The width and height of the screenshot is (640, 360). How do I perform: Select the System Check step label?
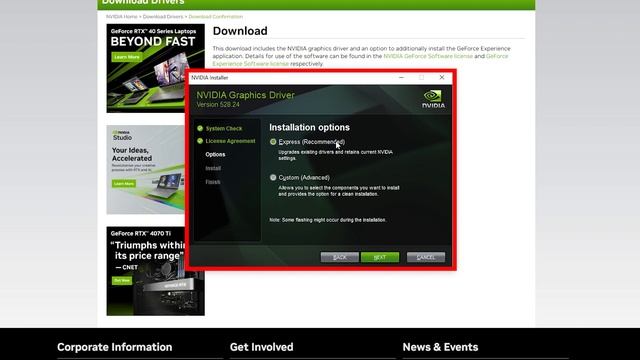pos(224,129)
